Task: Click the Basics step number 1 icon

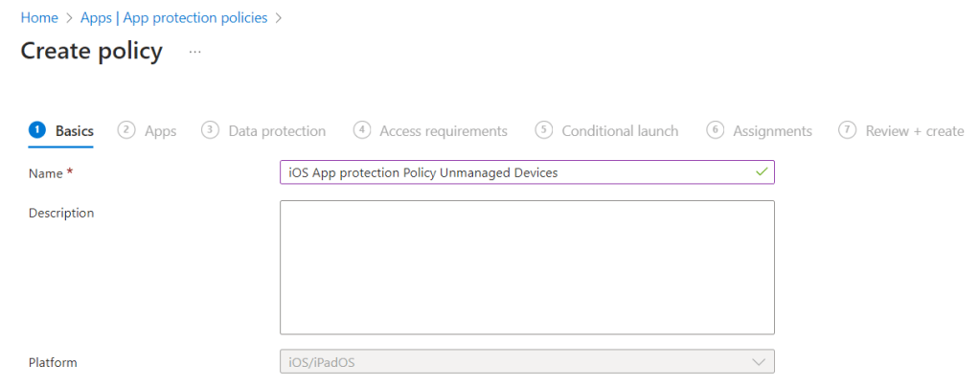Action: point(37,130)
